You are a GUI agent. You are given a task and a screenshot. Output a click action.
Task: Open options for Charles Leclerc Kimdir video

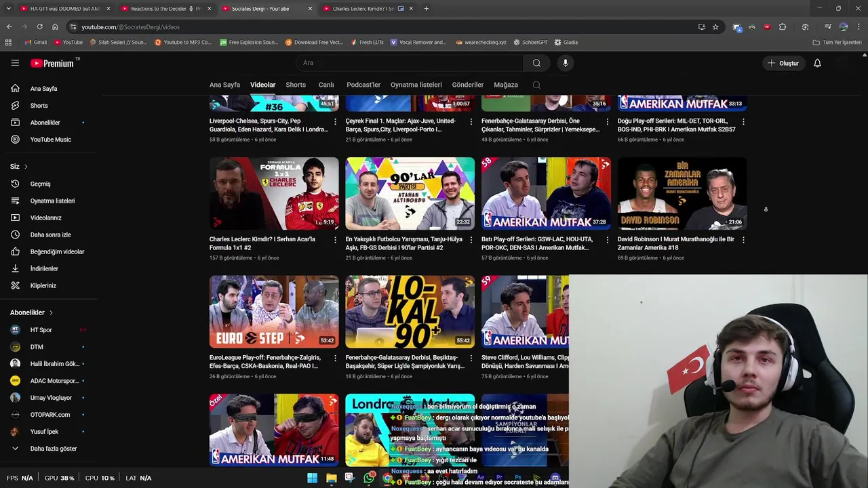(x=335, y=240)
